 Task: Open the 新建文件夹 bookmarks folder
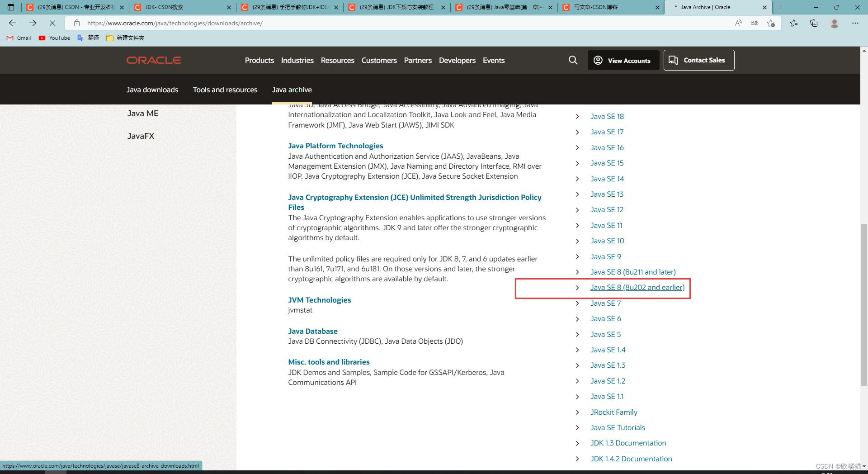tap(125, 38)
